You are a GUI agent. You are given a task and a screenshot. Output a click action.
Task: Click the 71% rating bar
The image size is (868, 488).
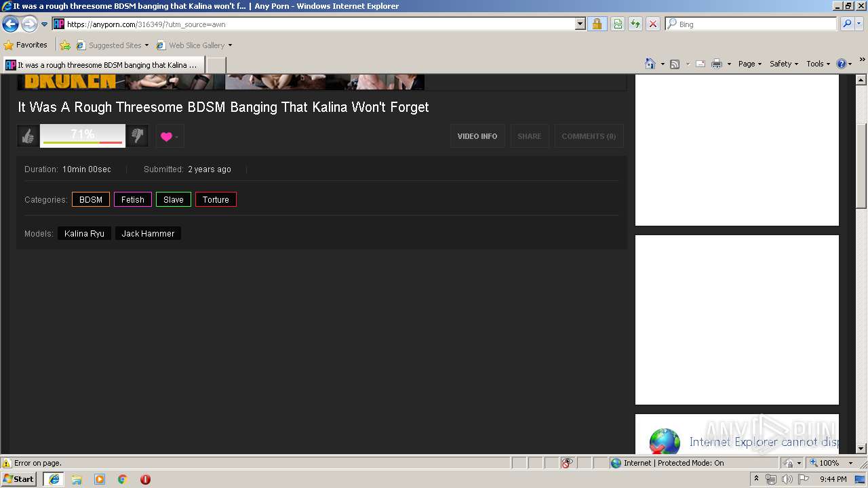[x=83, y=136]
